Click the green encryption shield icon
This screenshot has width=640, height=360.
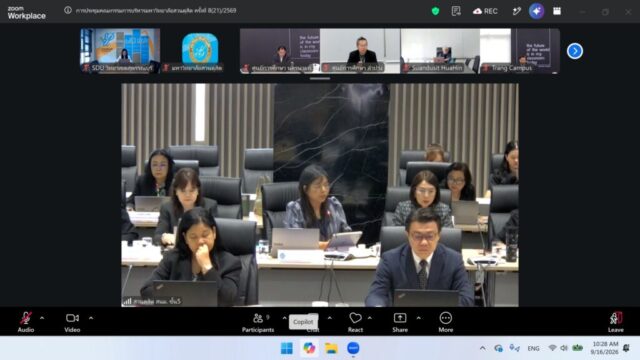435,11
